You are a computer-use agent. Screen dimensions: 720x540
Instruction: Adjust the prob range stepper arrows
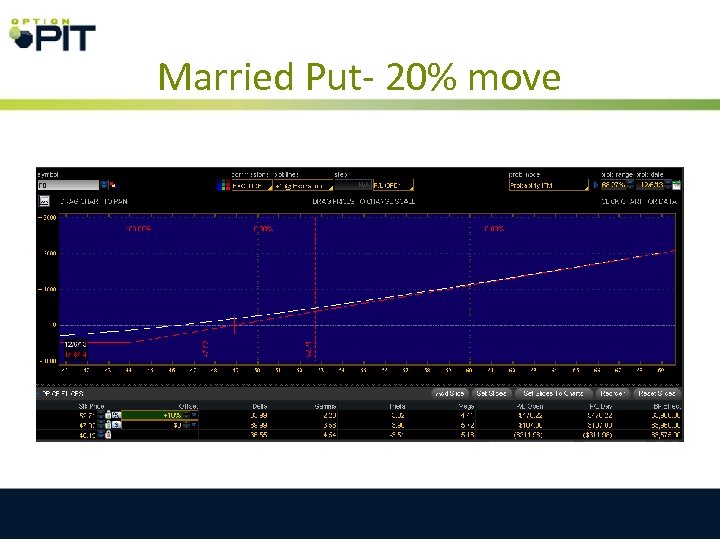coord(630,185)
